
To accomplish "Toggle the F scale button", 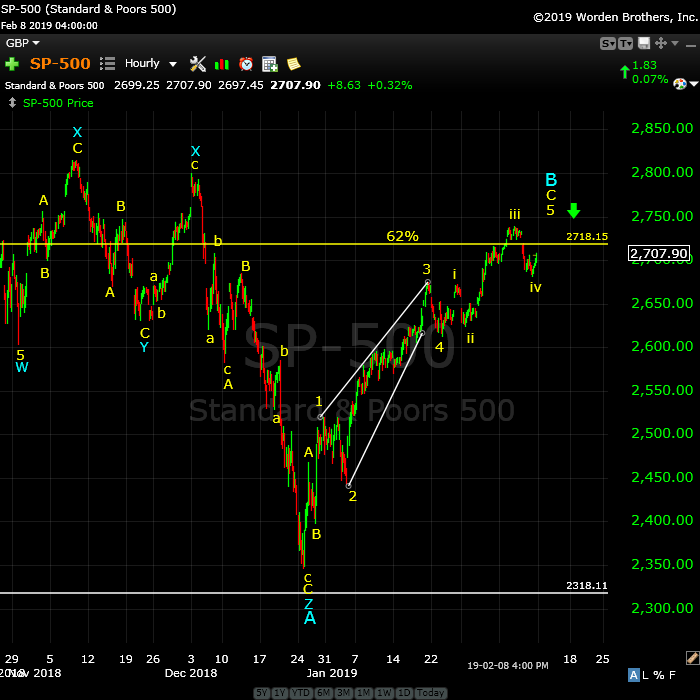I will pos(672,675).
